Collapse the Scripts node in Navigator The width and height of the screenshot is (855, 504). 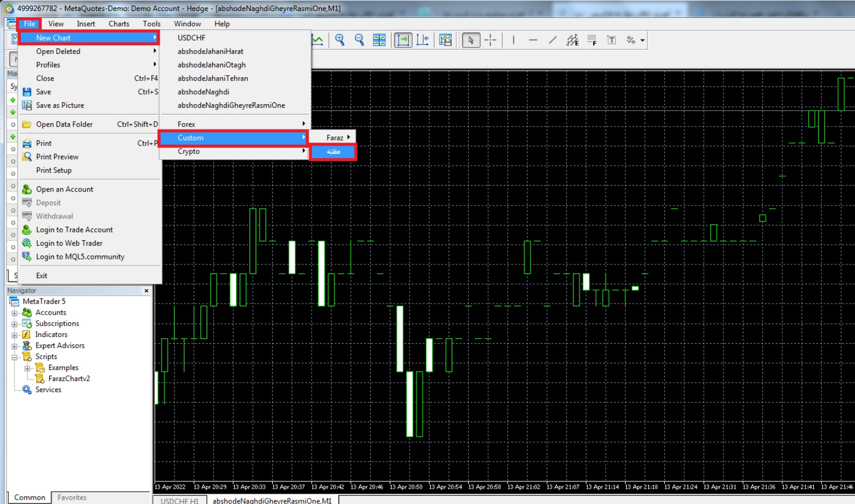pyautogui.click(x=15, y=357)
